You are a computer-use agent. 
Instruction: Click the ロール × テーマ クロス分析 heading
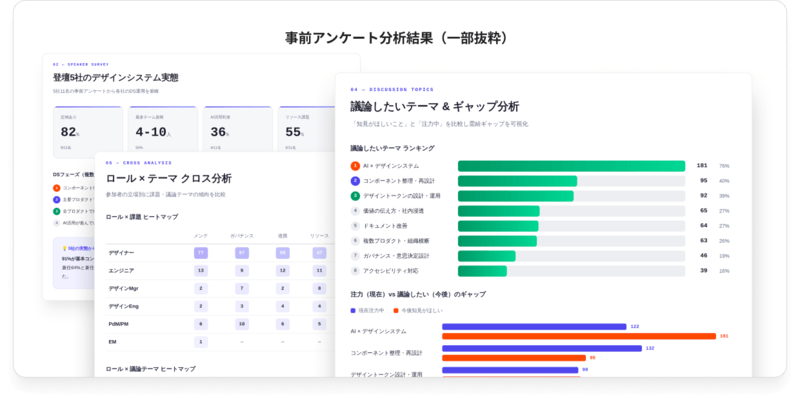click(169, 179)
